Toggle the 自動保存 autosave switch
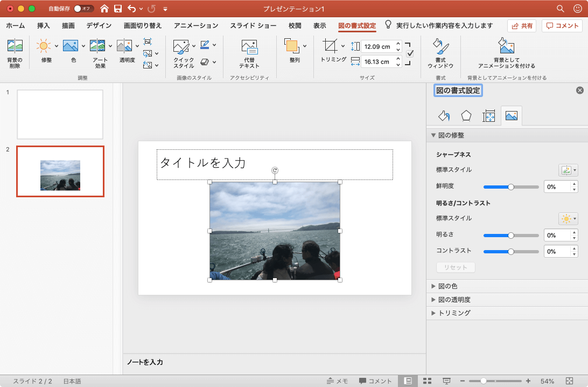The image size is (588, 387). point(83,9)
